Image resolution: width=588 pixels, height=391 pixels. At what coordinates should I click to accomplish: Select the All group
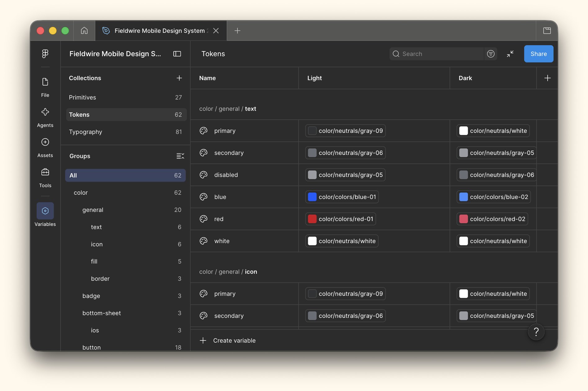pos(125,175)
